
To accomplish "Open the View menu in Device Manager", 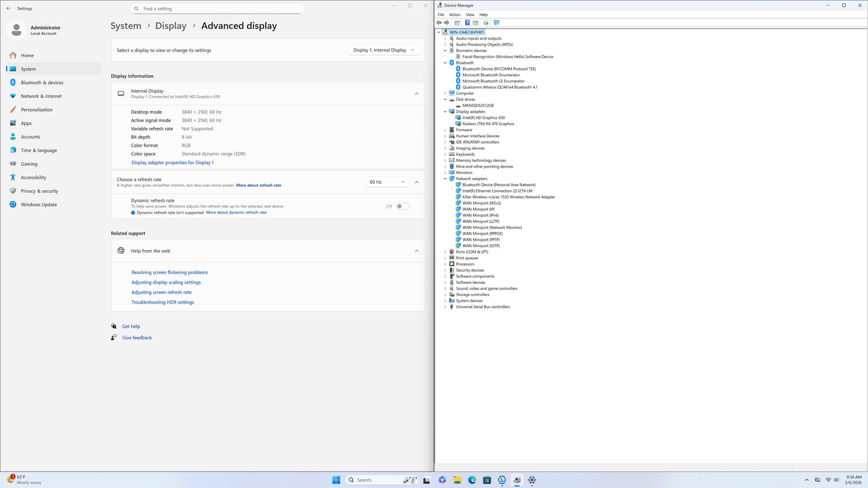I will click(x=470, y=15).
